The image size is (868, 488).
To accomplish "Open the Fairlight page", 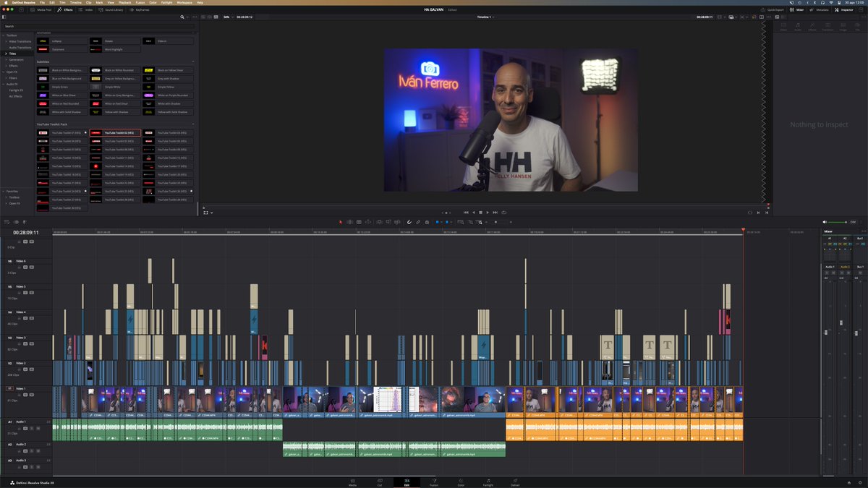I will click(487, 482).
